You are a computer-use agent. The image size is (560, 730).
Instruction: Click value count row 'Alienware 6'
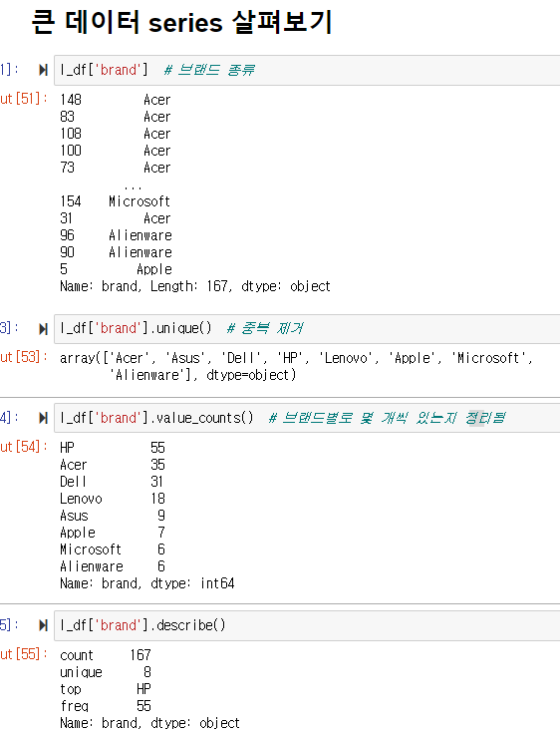pyautogui.click(x=113, y=566)
